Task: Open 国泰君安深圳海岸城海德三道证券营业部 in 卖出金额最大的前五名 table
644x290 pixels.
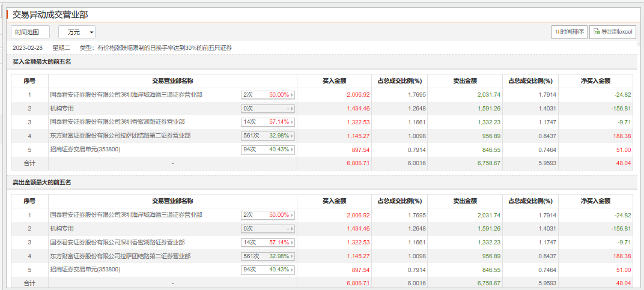Action: (126, 214)
